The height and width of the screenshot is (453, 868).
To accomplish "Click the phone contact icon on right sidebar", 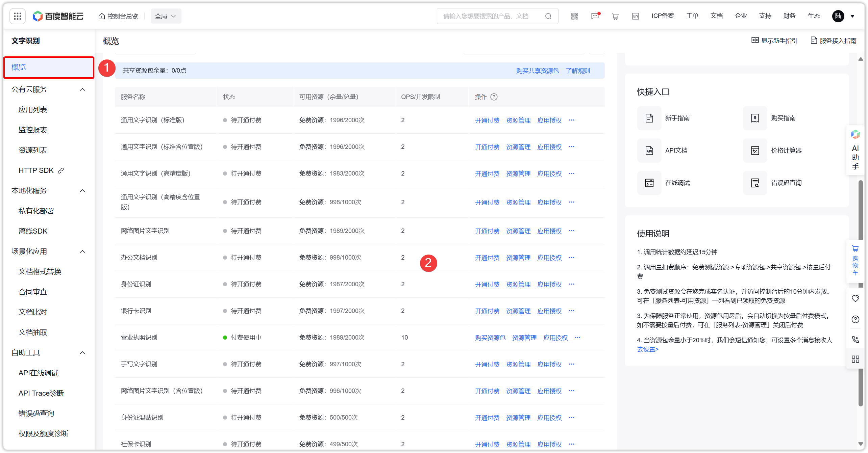I will 855,339.
